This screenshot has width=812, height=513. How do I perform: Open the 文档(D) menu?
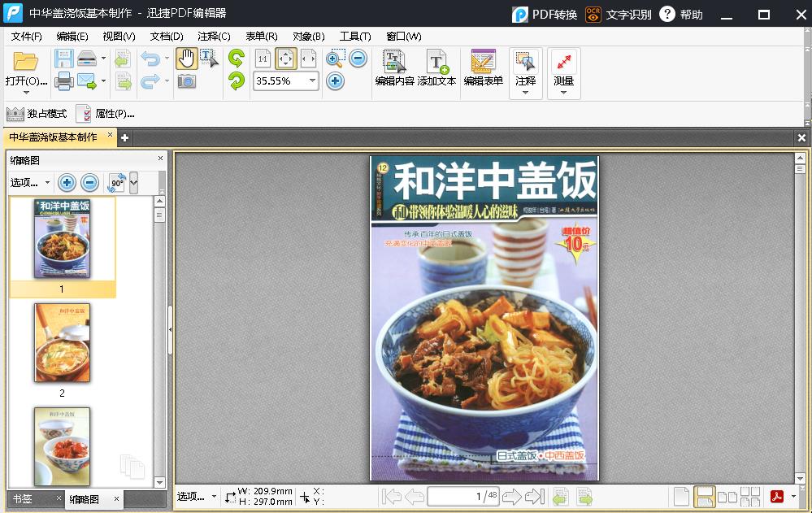point(167,37)
